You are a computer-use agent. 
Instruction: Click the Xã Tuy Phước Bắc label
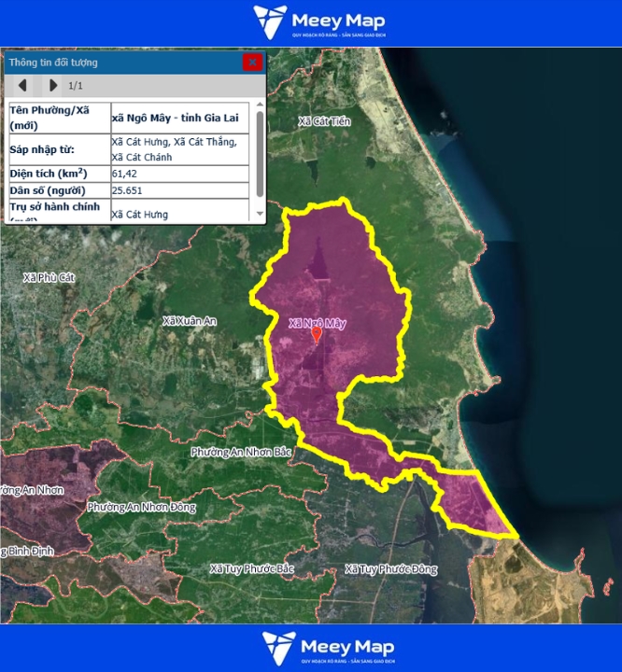pyautogui.click(x=252, y=568)
